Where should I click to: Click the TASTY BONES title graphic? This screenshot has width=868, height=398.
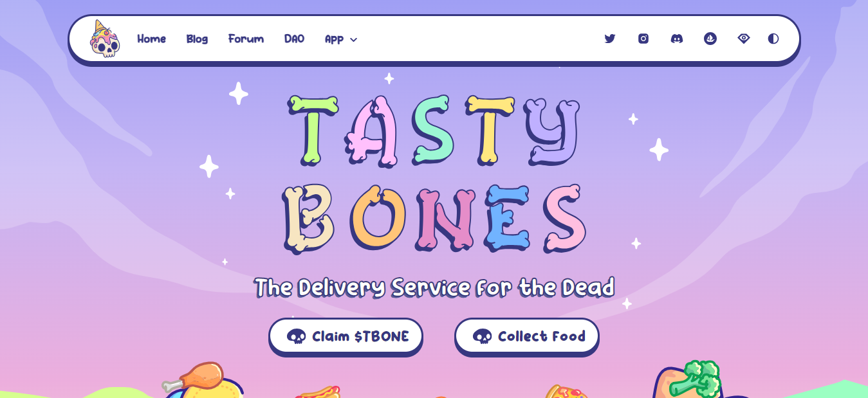coord(434,175)
